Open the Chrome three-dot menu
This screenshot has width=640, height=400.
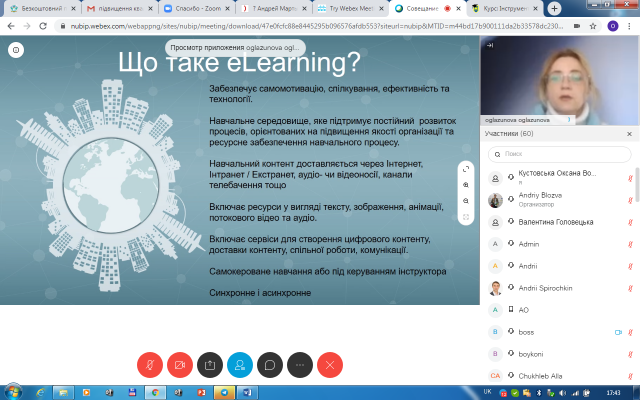point(629,26)
